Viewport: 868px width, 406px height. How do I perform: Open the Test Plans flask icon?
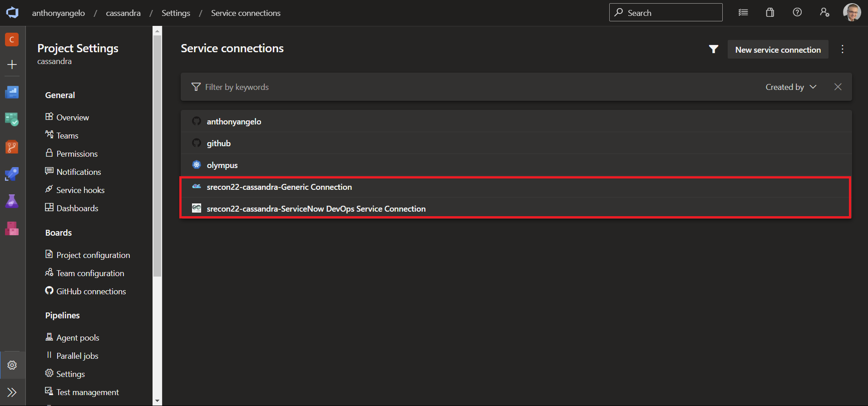point(12,201)
